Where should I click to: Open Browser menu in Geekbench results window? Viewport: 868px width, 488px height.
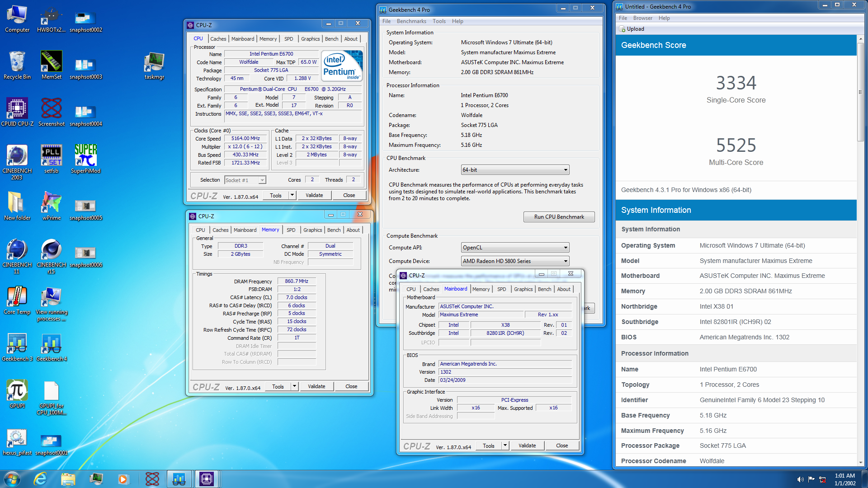click(x=642, y=18)
